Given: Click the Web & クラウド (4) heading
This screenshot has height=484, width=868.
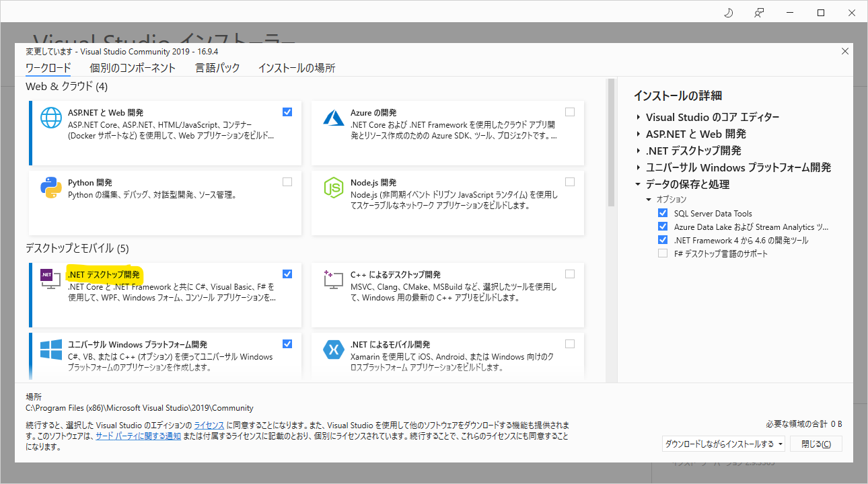Looking at the screenshot, I should pyautogui.click(x=67, y=87).
